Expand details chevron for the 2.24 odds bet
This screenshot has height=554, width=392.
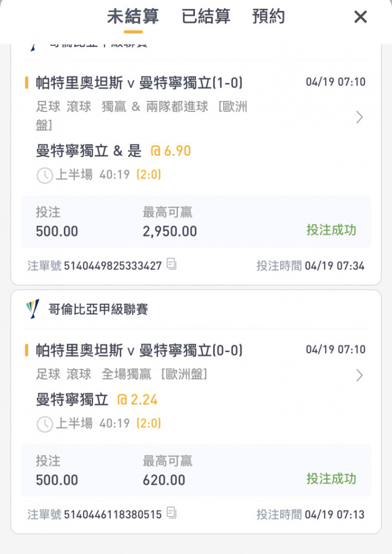[x=359, y=375]
